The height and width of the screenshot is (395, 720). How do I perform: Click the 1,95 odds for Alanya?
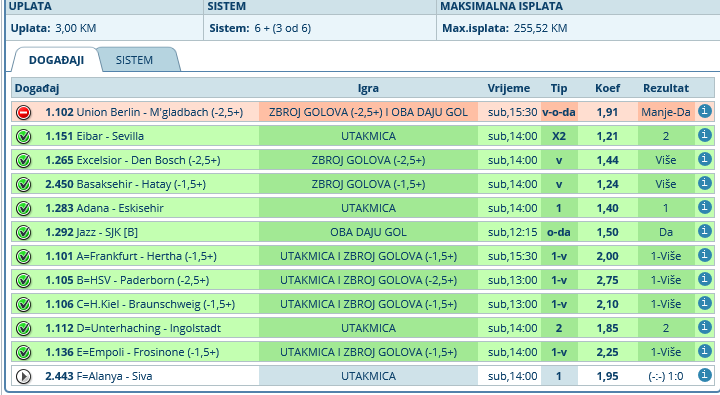coord(608,376)
